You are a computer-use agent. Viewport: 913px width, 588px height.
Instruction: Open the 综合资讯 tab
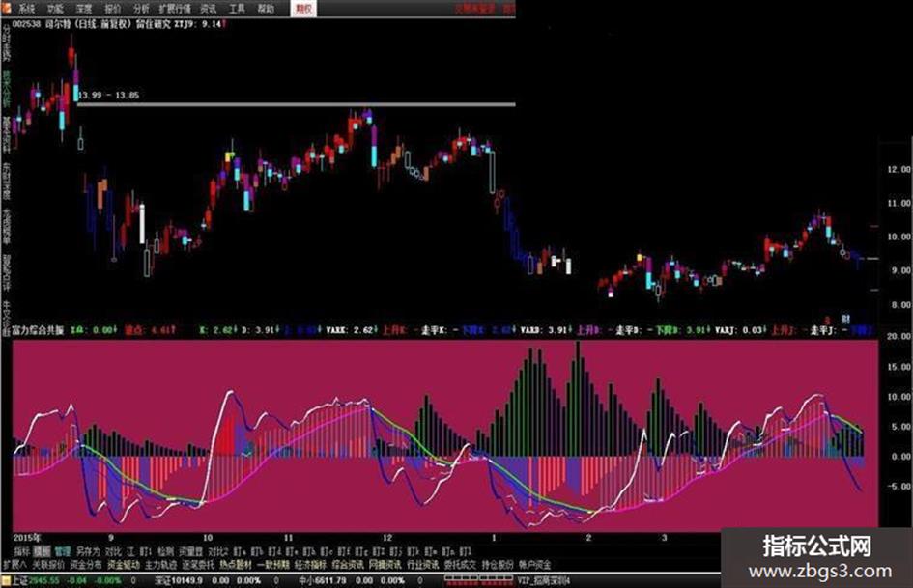coord(348,565)
